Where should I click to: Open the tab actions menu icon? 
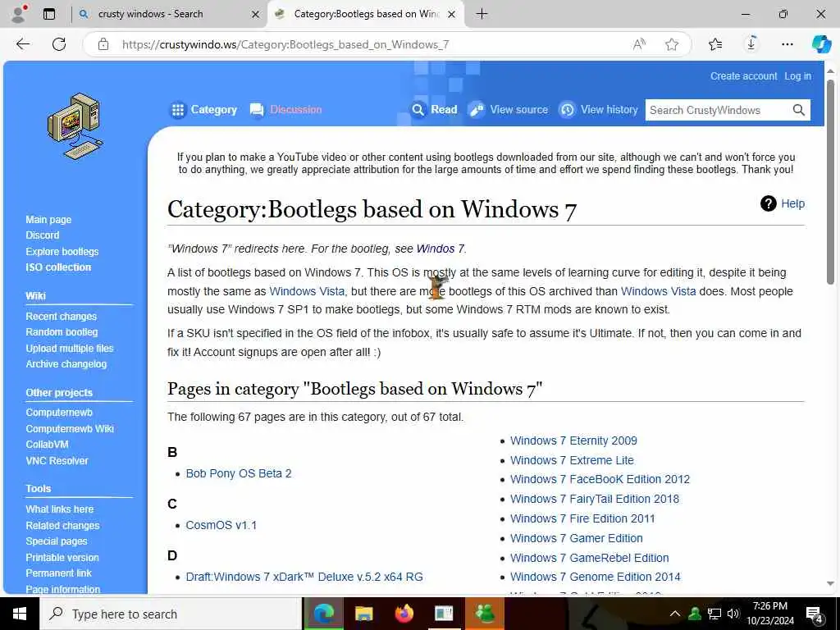[x=49, y=14]
